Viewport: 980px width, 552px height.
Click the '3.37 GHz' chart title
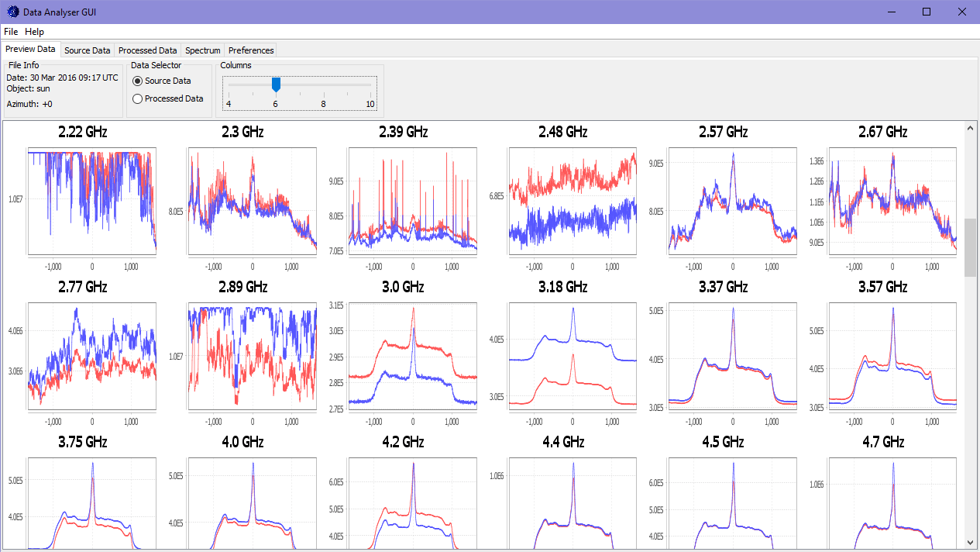(723, 288)
